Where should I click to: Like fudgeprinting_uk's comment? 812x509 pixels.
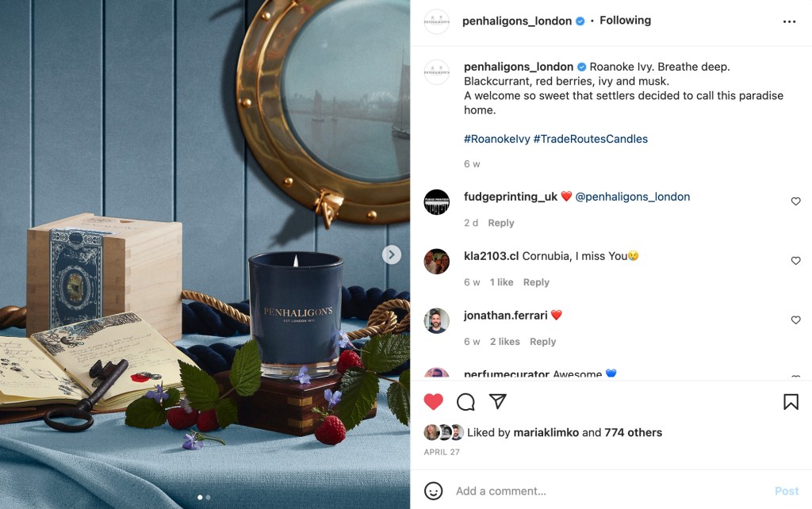click(x=796, y=201)
